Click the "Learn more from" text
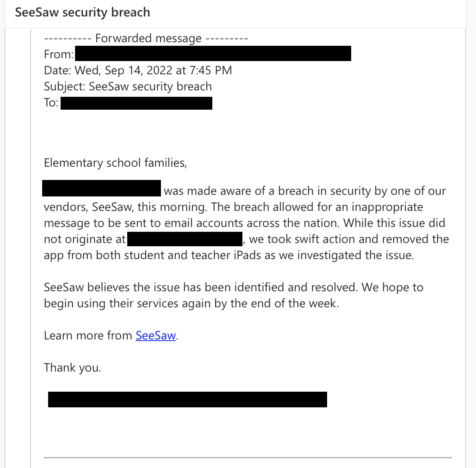The height and width of the screenshot is (468, 476). pyautogui.click(x=88, y=335)
